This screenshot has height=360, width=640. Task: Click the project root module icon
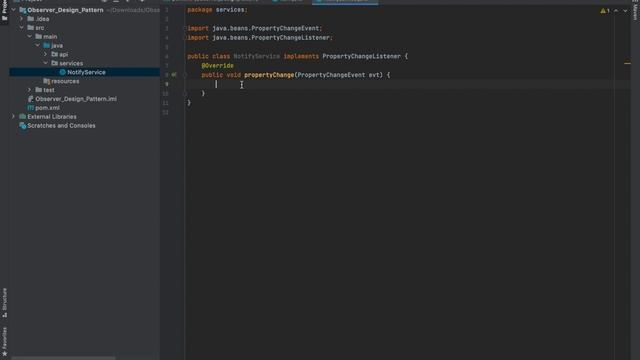click(x=22, y=10)
